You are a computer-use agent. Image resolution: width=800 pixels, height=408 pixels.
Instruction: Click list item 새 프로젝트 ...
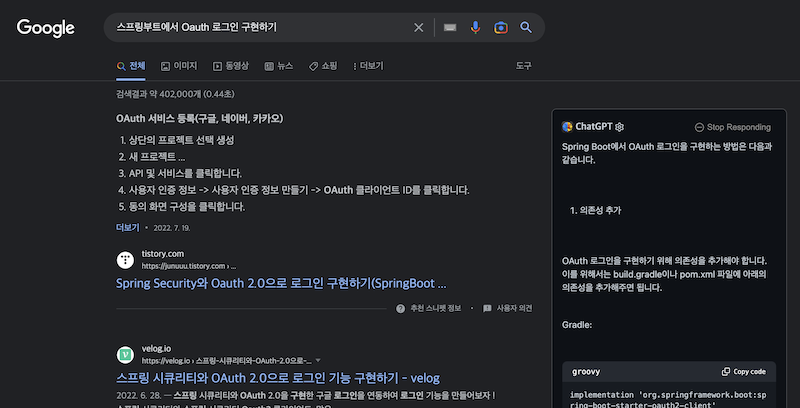coord(157,157)
